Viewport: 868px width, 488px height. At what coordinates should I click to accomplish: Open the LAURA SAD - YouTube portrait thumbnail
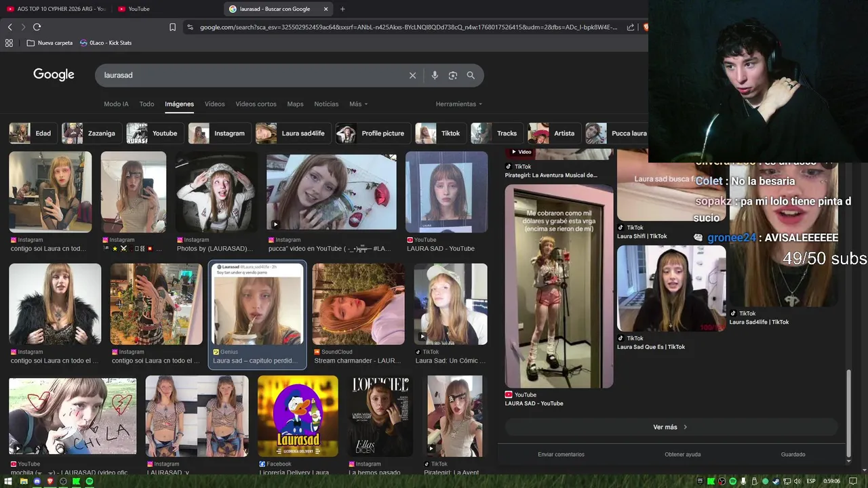click(x=446, y=192)
